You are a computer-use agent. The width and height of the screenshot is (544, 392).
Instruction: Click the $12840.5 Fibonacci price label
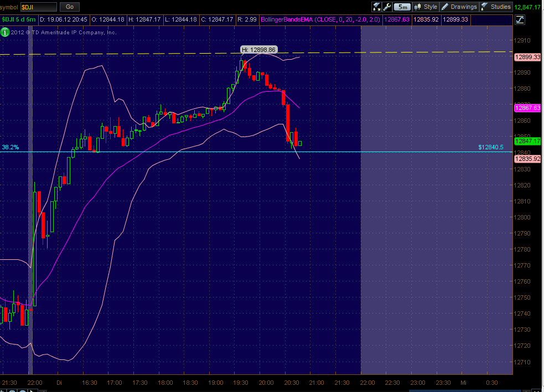490,147
